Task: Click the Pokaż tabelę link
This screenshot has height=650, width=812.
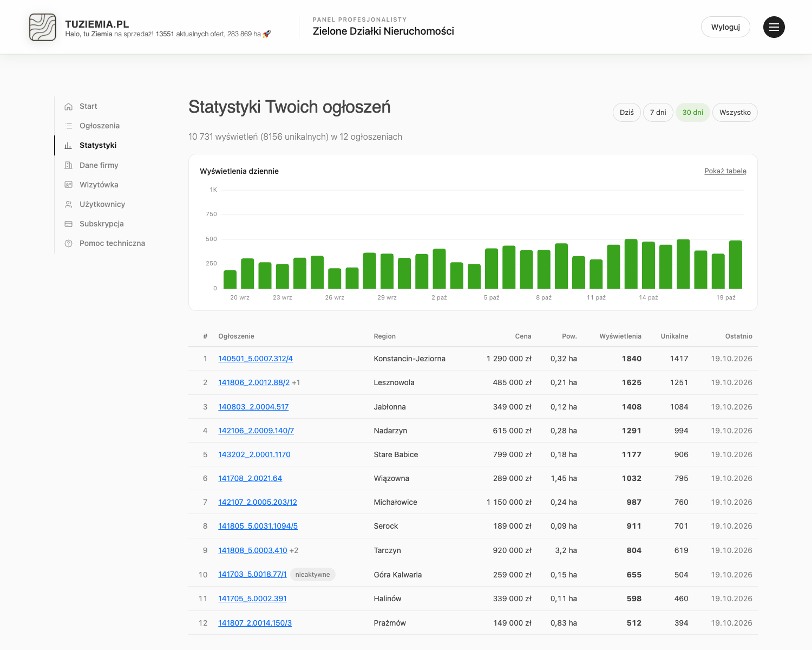Action: click(x=725, y=171)
